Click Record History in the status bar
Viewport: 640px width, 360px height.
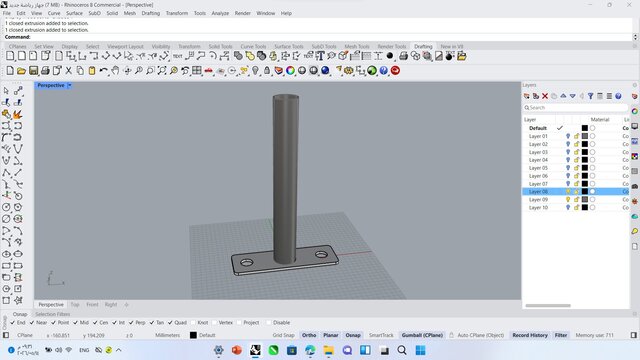click(x=530, y=335)
